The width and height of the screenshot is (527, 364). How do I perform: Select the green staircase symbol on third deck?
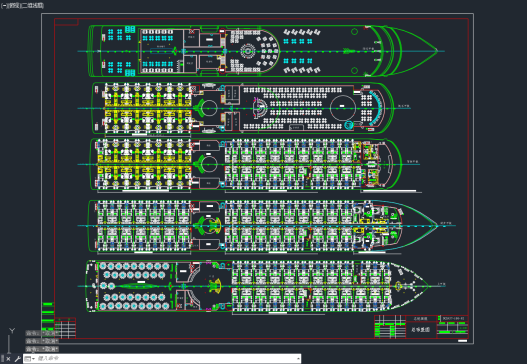[200, 164]
